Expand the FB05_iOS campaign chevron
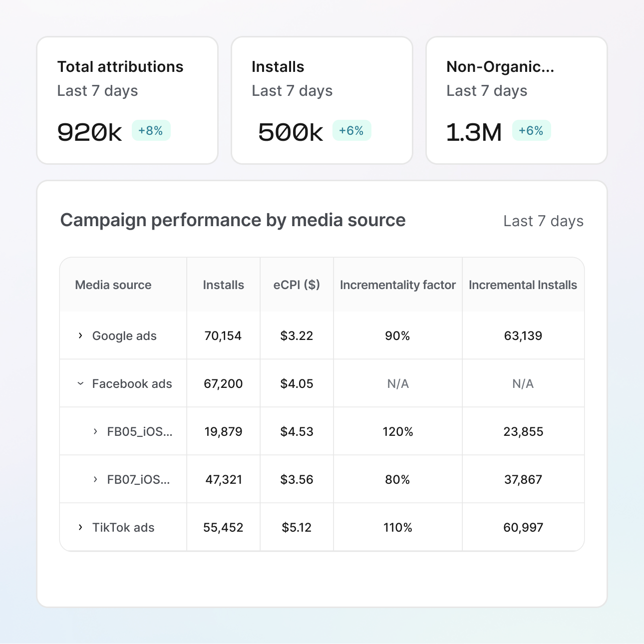The height and width of the screenshot is (644, 644). [x=95, y=431]
